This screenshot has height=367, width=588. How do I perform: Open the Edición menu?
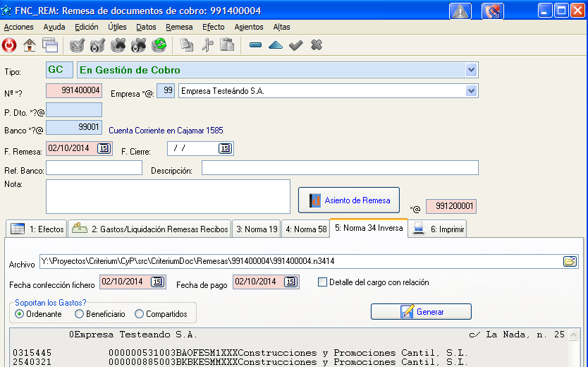coord(86,27)
